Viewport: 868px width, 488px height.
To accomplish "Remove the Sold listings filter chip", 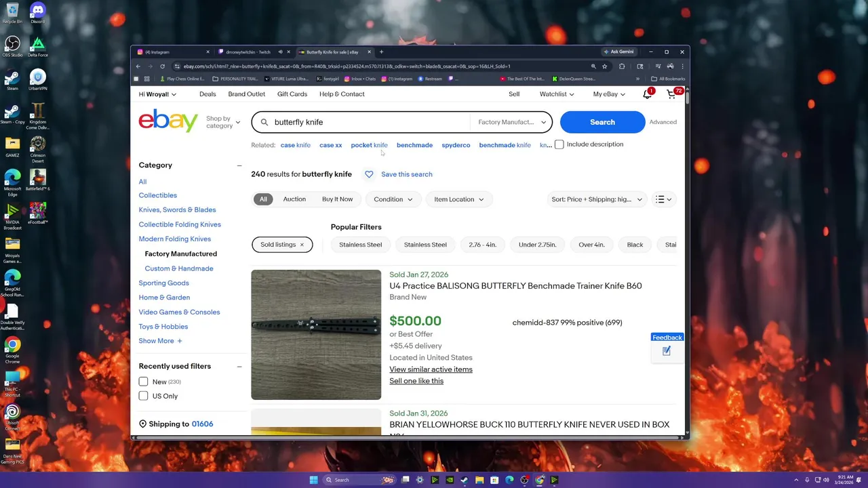I will click(x=302, y=245).
